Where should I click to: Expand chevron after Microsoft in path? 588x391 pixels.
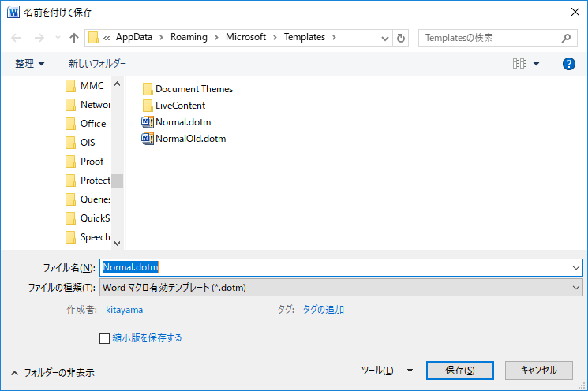[x=275, y=38]
